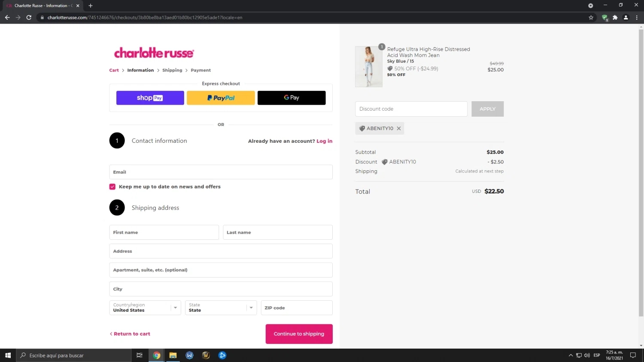Viewport: 644px width, 362px height.
Task: Open the browser Extensions puzzle icon
Action: 615,18
